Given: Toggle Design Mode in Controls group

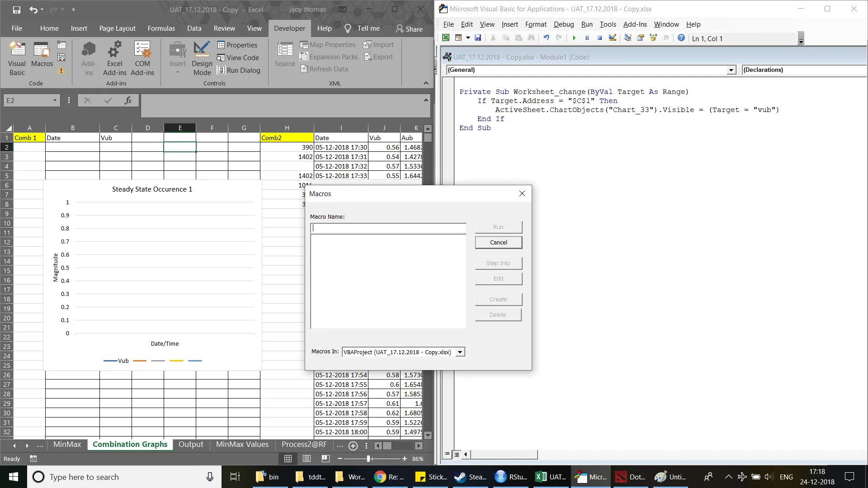Looking at the screenshot, I should pyautogui.click(x=202, y=59).
